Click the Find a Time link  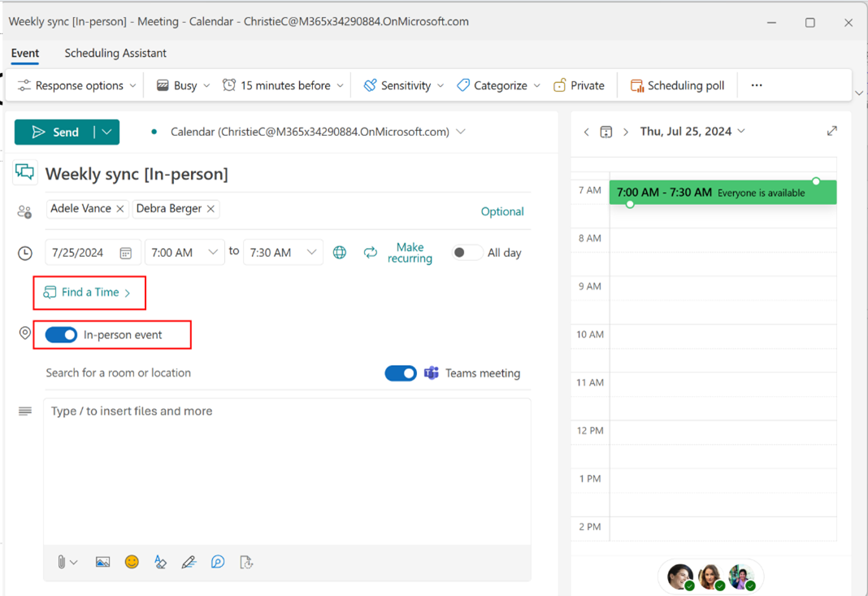coord(89,293)
